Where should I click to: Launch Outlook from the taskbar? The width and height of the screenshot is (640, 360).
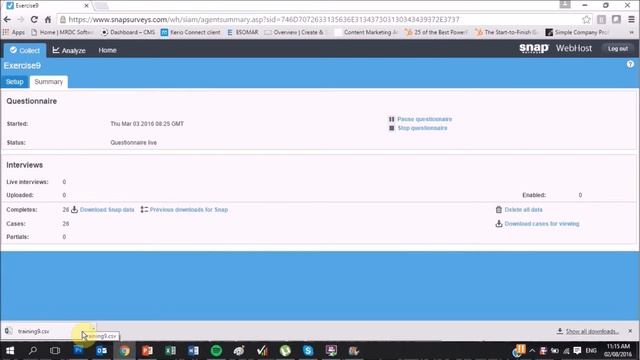(102, 351)
